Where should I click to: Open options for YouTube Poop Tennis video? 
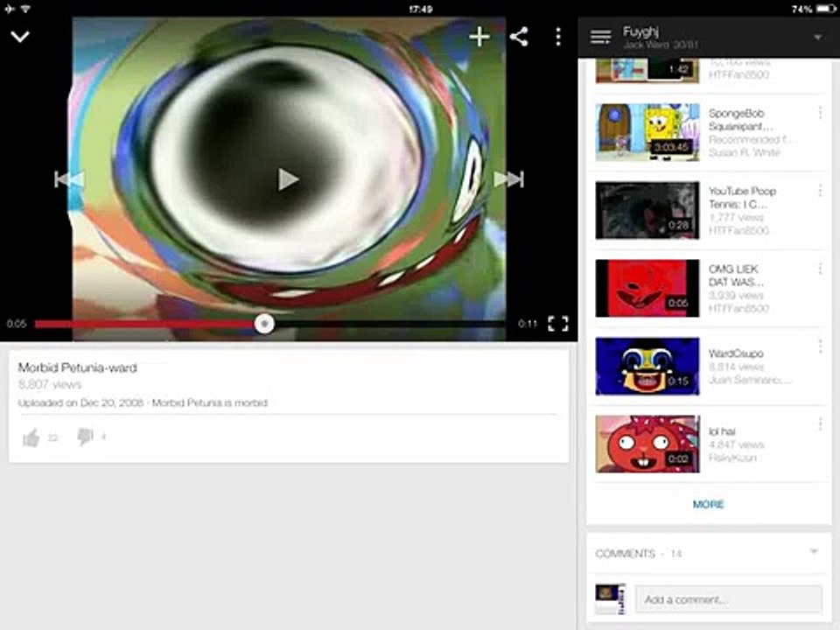tap(820, 191)
